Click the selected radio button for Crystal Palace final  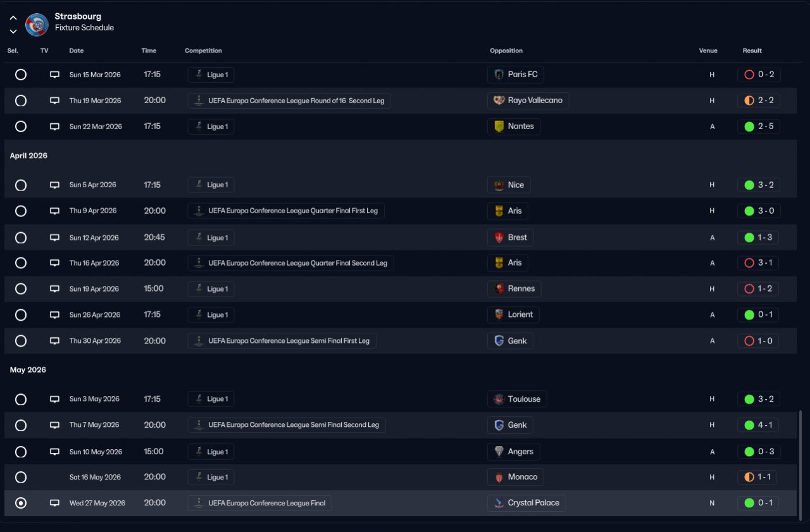(x=21, y=503)
